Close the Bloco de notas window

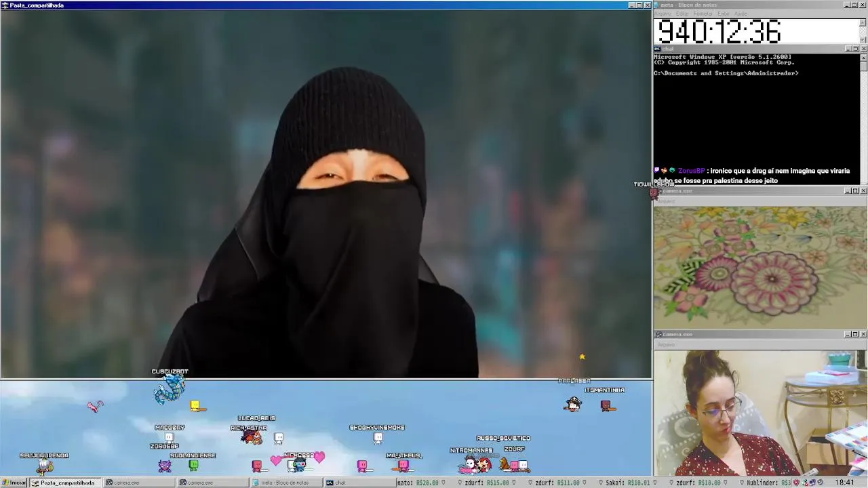(x=863, y=5)
